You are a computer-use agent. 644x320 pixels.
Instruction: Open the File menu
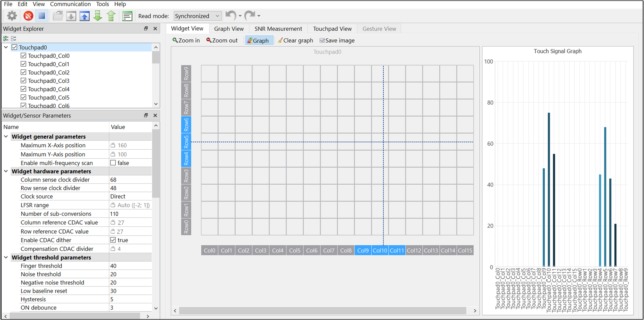click(8, 4)
